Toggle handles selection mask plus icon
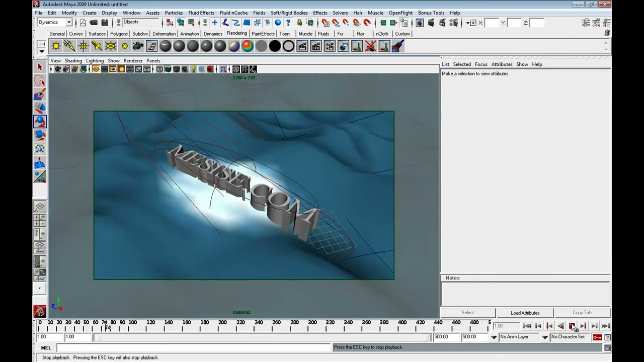644x362 pixels. (x=214, y=23)
